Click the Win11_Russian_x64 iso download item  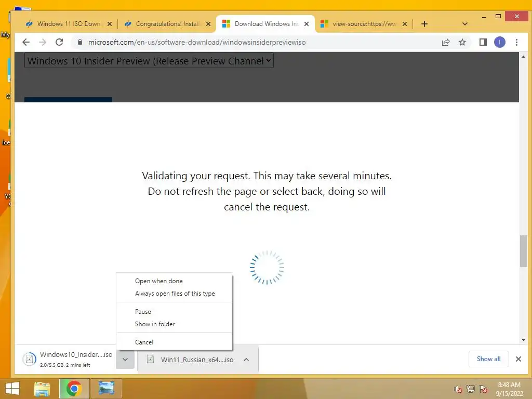tap(190, 360)
